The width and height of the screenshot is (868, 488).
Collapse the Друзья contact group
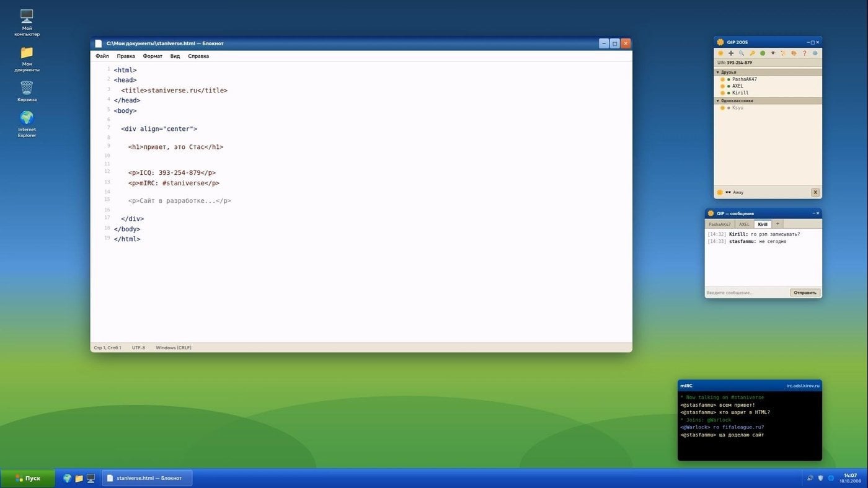click(x=768, y=72)
